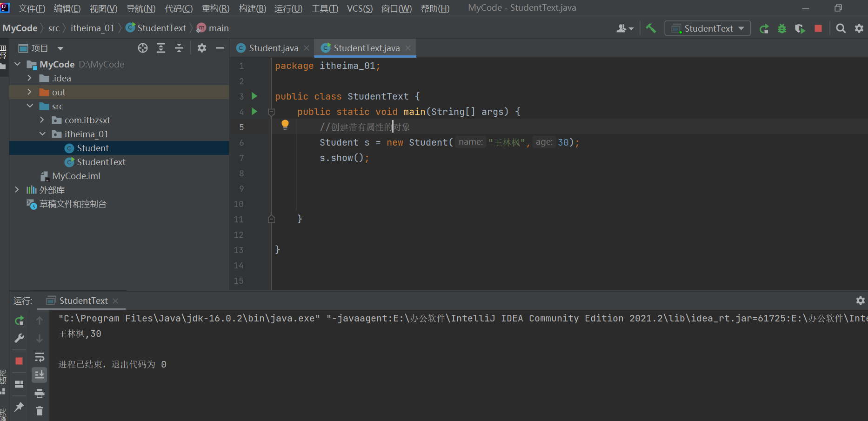
Task: Click the yellow lightbulb intention icon
Action: click(285, 125)
